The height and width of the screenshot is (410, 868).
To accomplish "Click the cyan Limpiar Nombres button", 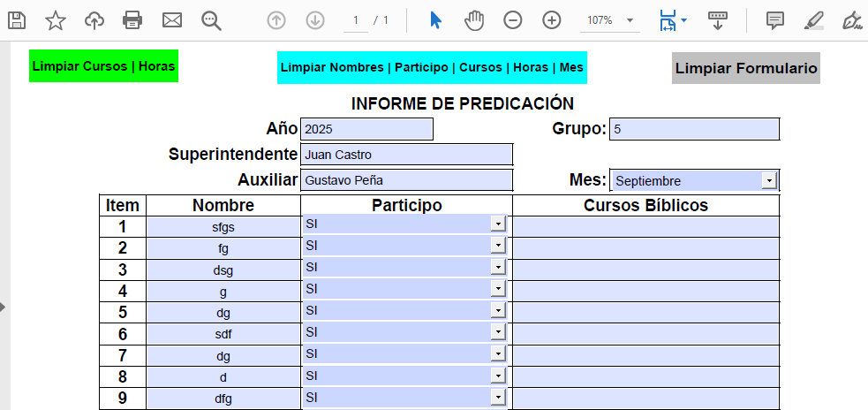I will pyautogui.click(x=432, y=67).
